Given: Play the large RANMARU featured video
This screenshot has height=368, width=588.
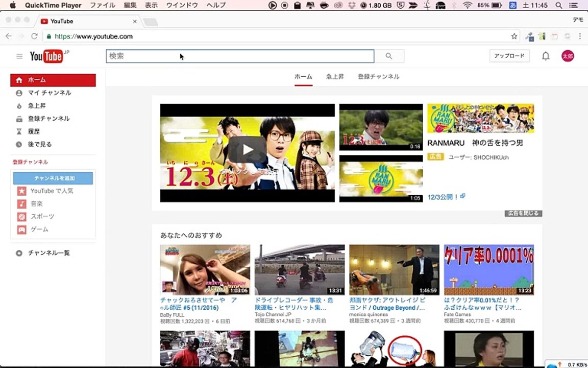Looking at the screenshot, I should [x=248, y=153].
